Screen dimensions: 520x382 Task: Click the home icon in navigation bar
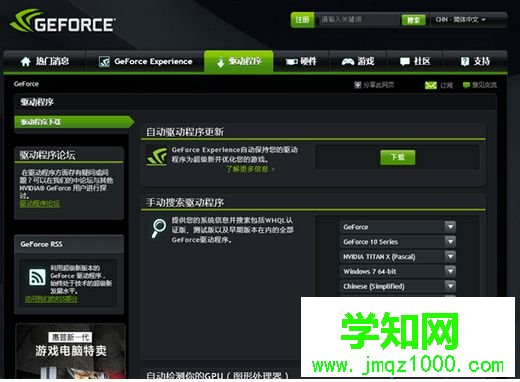pos(26,62)
